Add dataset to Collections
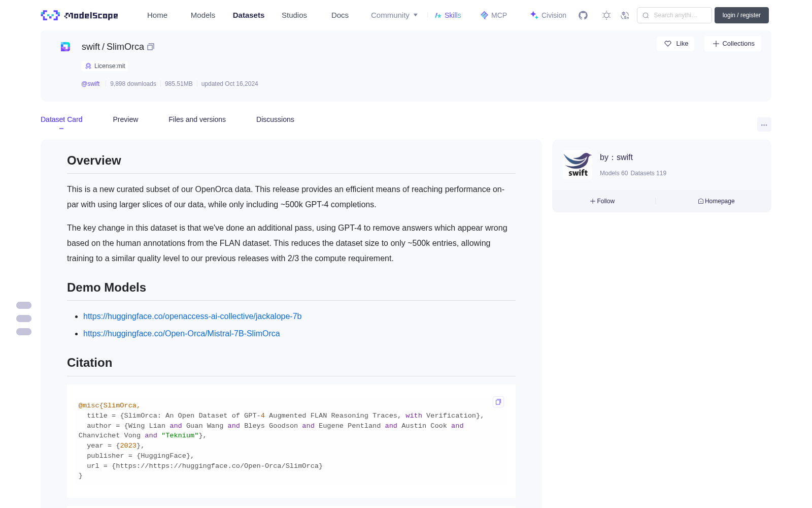The image size is (812, 508). (x=733, y=44)
